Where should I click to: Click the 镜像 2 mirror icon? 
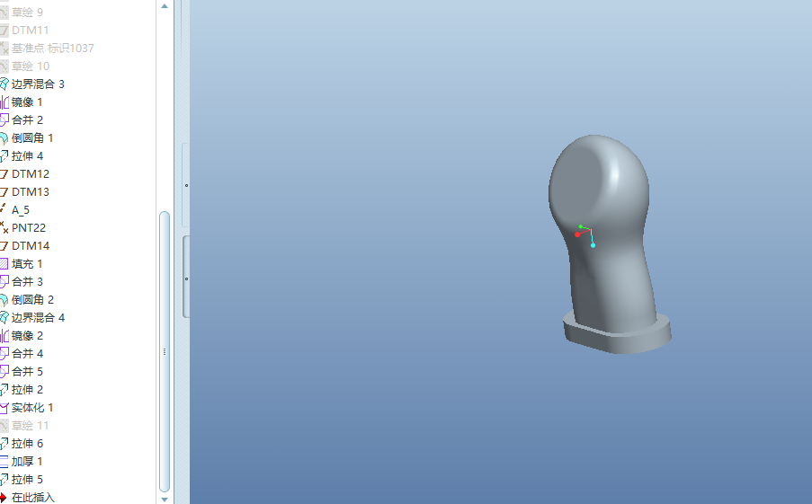(x=4, y=336)
